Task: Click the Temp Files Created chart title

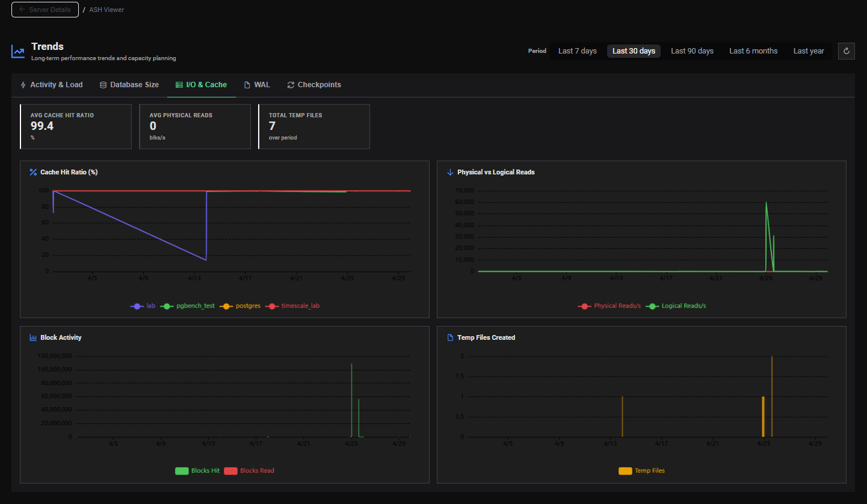Action: pos(486,337)
